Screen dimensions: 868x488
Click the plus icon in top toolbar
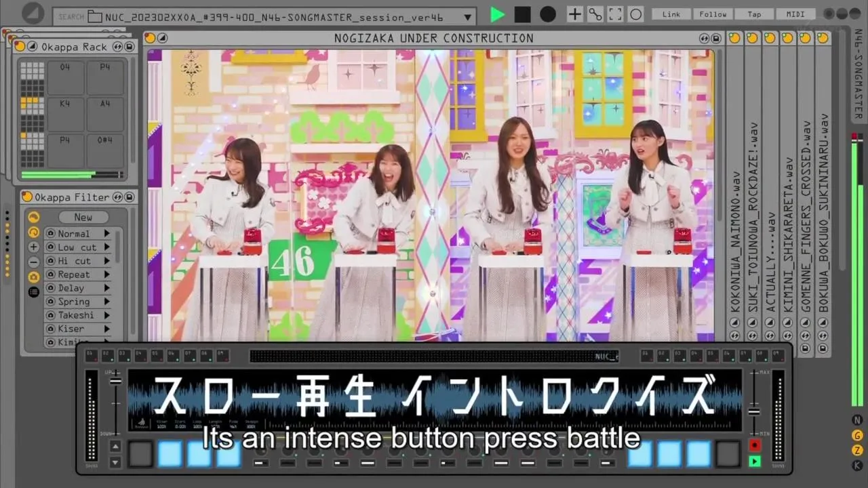pyautogui.click(x=574, y=14)
